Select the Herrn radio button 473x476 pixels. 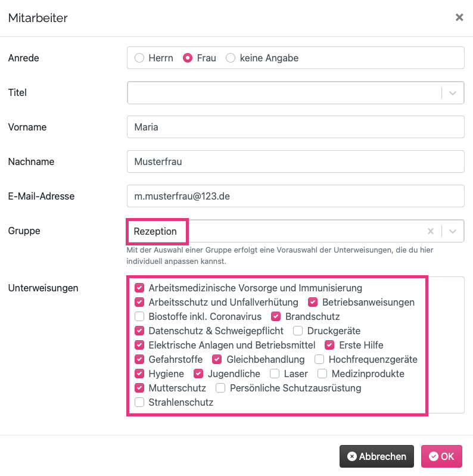[x=139, y=58]
